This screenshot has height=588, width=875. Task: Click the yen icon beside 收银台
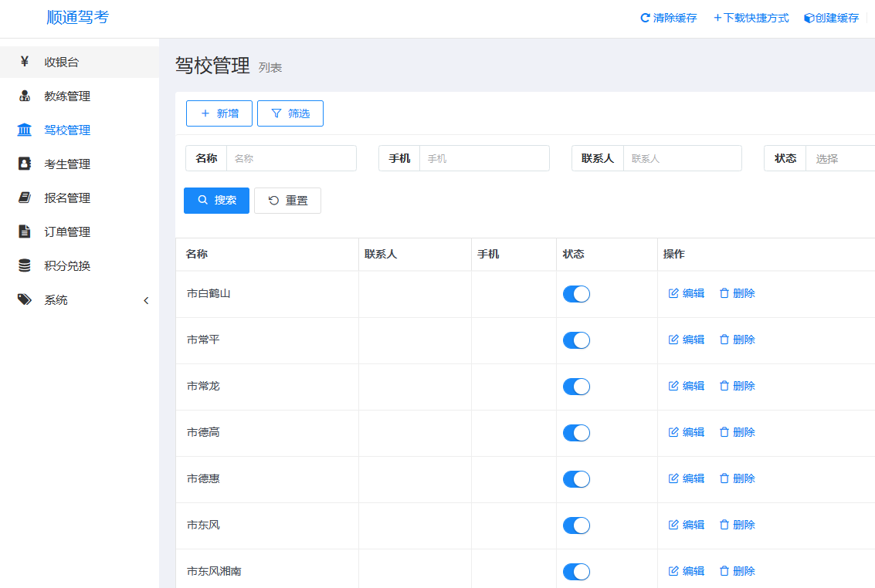click(x=24, y=61)
